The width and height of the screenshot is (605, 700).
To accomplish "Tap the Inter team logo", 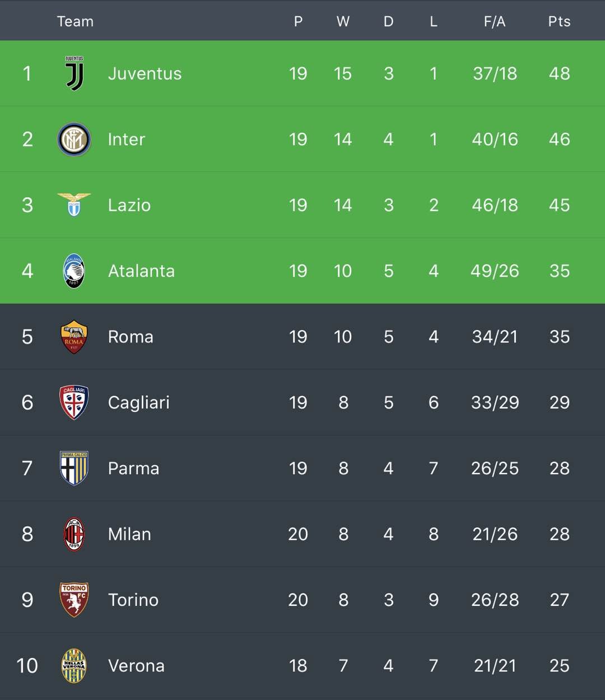I will (x=74, y=139).
